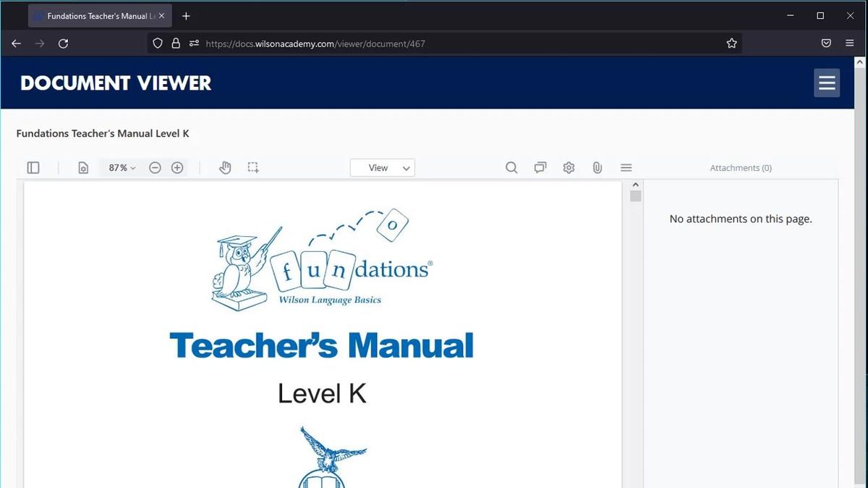Image resolution: width=868 pixels, height=488 pixels.
Task: Close the Fundations Teacher's Manual tab
Action: [x=161, y=16]
